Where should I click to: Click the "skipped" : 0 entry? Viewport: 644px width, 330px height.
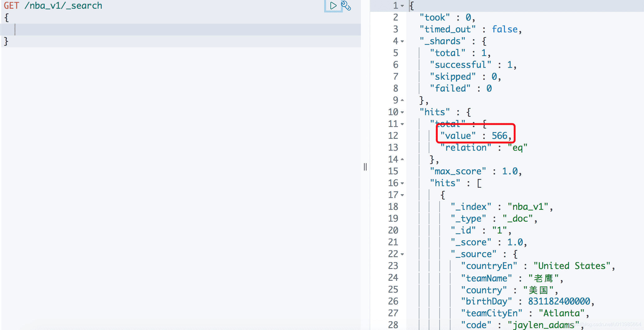coord(465,77)
